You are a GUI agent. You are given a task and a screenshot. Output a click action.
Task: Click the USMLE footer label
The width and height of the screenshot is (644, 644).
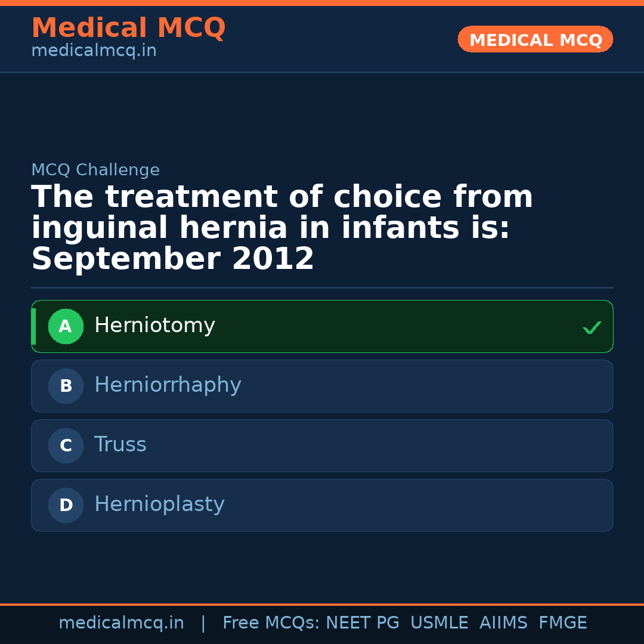point(439,623)
